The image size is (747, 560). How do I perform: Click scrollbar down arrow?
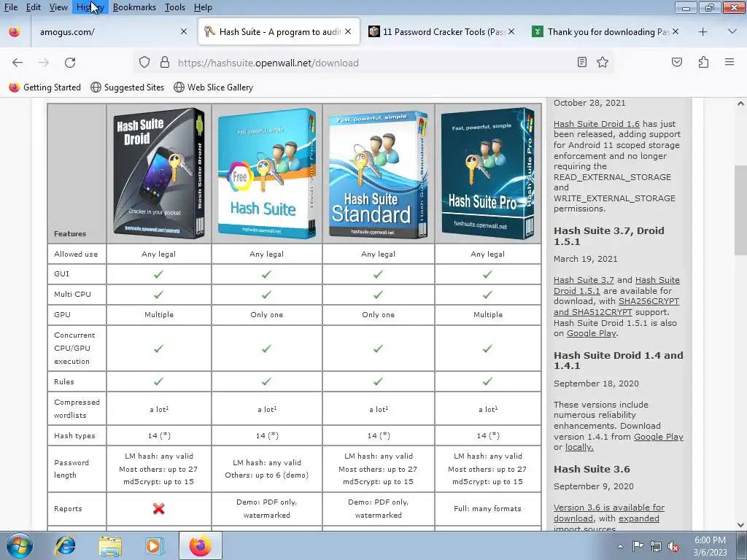click(x=741, y=524)
